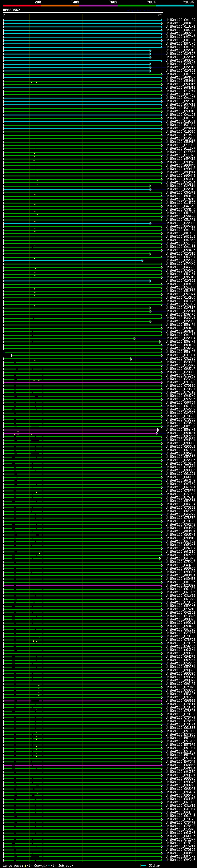Select label UniRef100_C1K9W4
This screenshot has width=197, height=868.
[x=180, y=91]
